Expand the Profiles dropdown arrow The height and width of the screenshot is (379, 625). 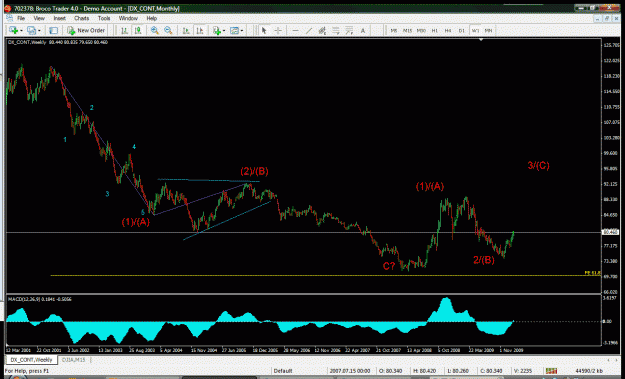(39, 31)
